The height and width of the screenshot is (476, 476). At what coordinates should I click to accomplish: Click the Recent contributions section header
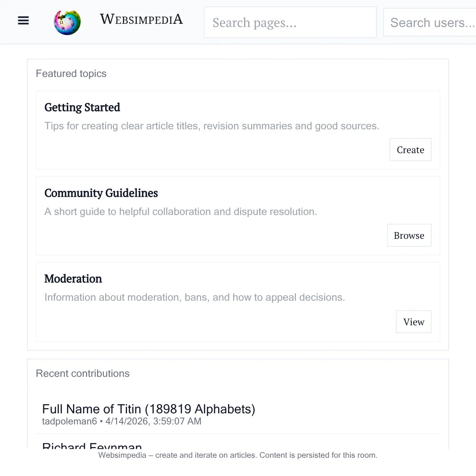pyautogui.click(x=83, y=374)
